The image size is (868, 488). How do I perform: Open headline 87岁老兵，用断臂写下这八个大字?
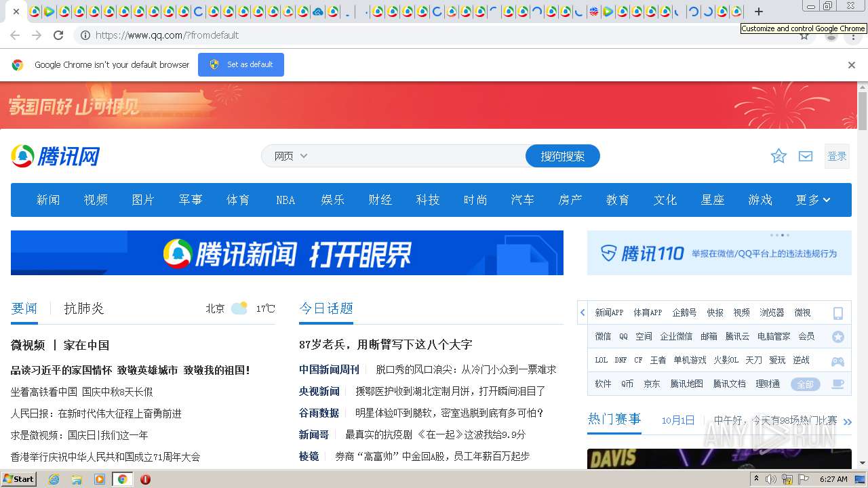[386, 345]
